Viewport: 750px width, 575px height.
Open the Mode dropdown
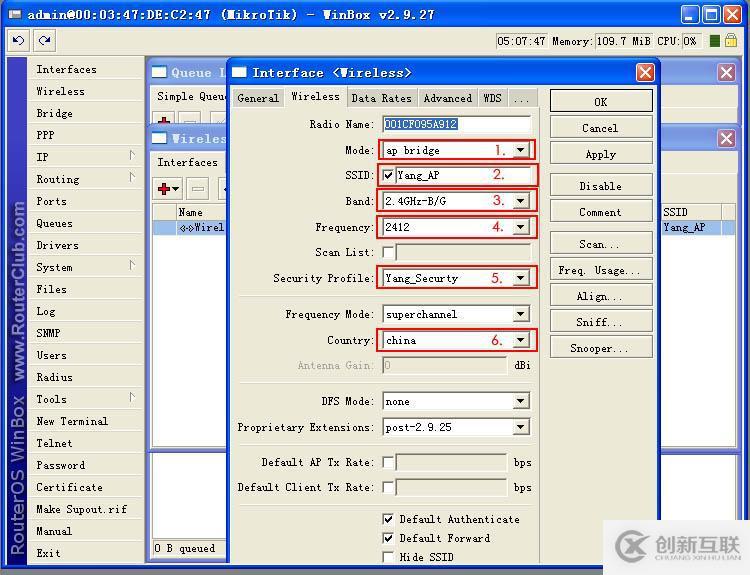(x=520, y=150)
